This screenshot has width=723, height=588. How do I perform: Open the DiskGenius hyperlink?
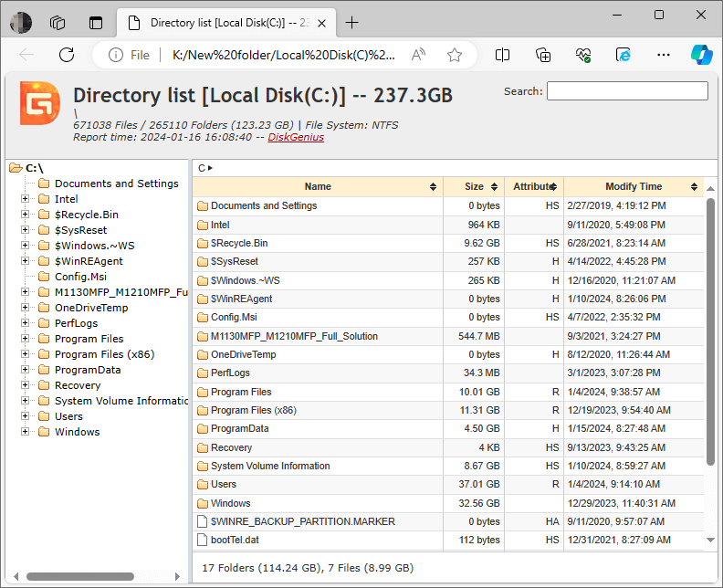tap(295, 137)
